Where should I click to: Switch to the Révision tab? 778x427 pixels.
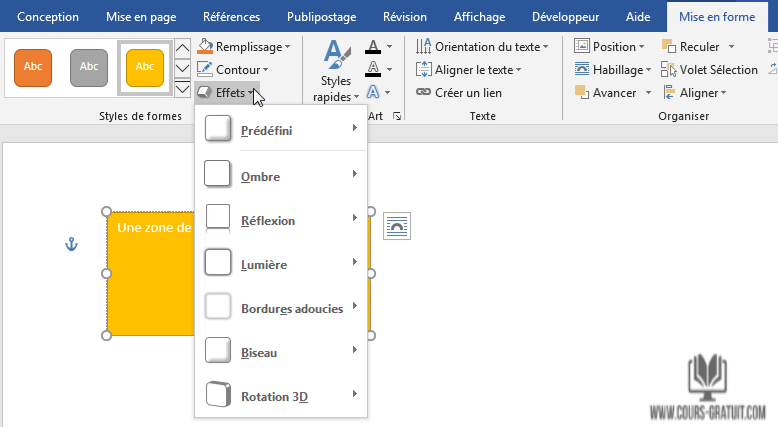click(x=404, y=17)
